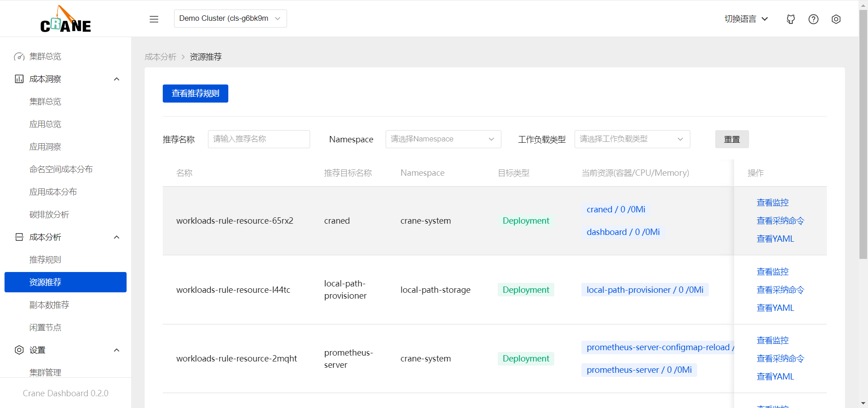This screenshot has width=868, height=408.
Task: Click the prometheus-server-configmap-reload tag
Action: pos(658,347)
